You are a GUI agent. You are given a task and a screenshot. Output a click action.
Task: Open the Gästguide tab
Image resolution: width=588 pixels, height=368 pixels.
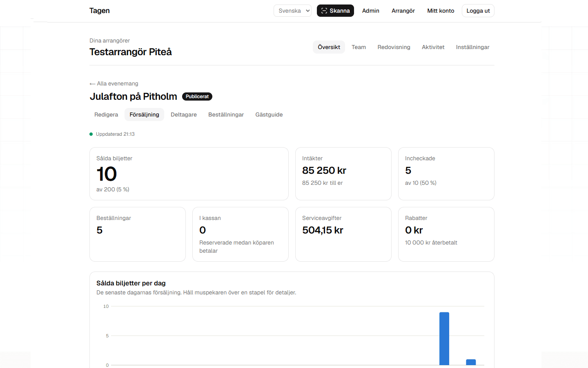pos(269,114)
